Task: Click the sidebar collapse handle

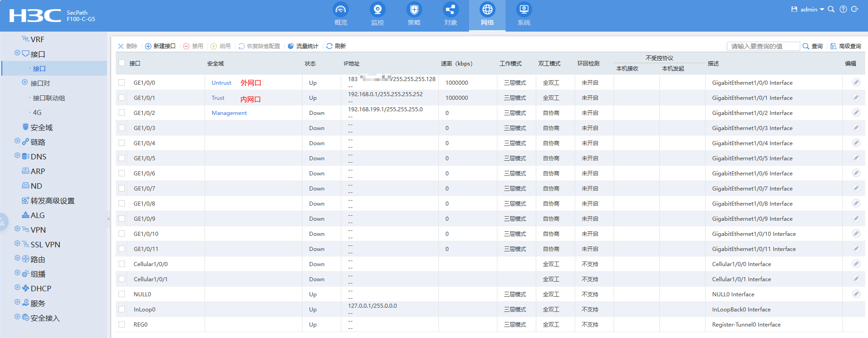Action: [x=108, y=219]
